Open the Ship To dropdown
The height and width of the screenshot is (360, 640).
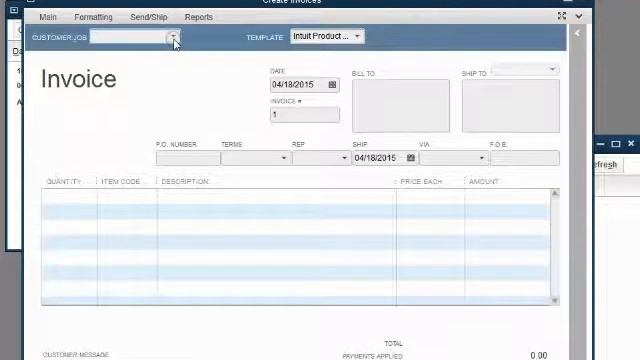(x=552, y=69)
